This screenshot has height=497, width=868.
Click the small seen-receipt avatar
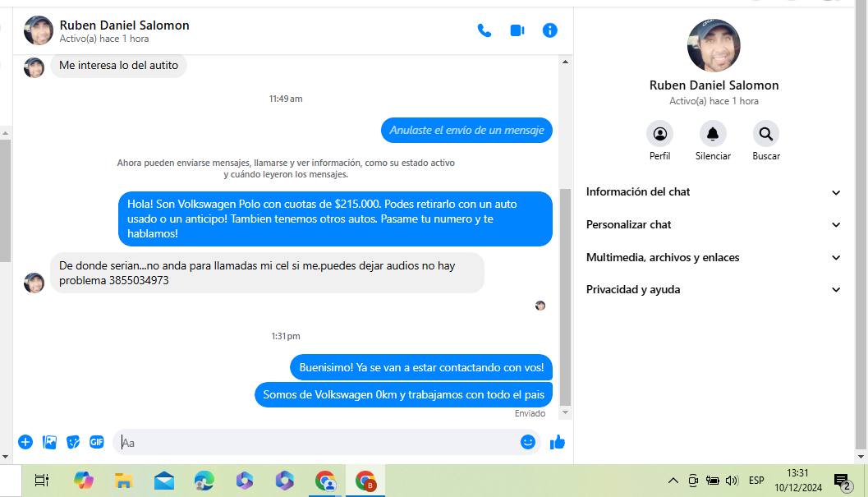[x=540, y=306]
